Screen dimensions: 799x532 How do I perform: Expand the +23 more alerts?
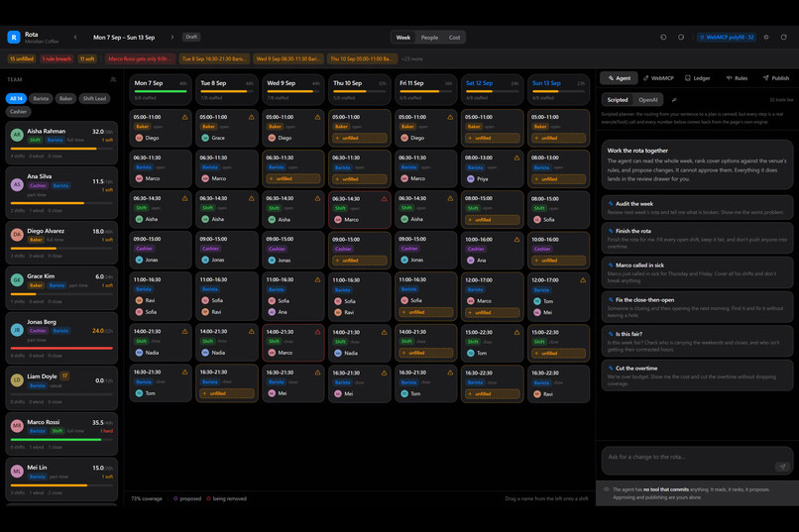click(x=411, y=59)
